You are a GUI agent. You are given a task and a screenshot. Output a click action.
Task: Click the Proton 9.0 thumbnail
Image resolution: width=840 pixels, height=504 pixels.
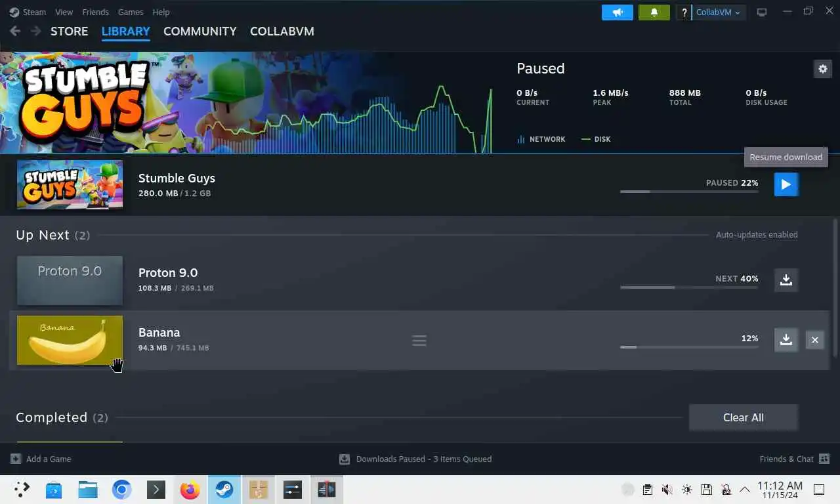point(70,280)
